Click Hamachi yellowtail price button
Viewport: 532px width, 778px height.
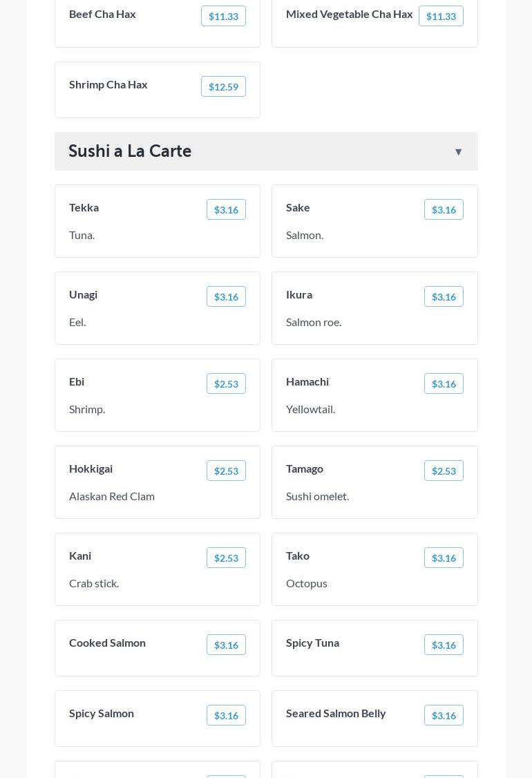tap(444, 383)
